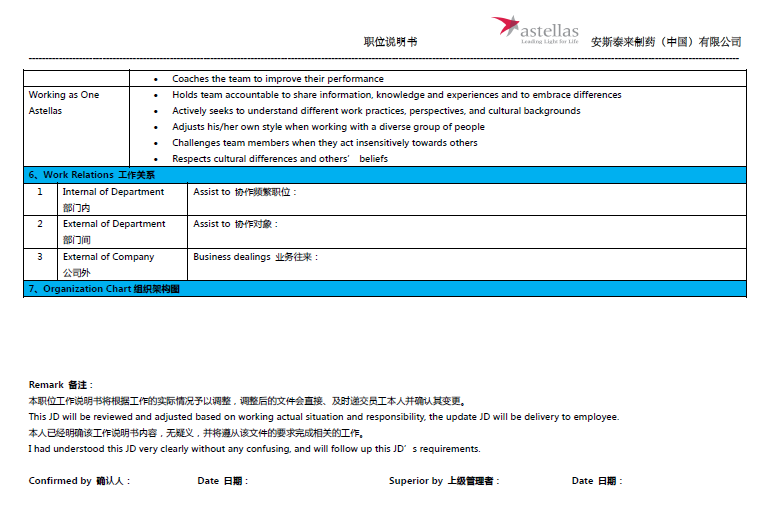
Task: Click the 'Assist to 协作频繁职位' field
Action: (x=245, y=192)
